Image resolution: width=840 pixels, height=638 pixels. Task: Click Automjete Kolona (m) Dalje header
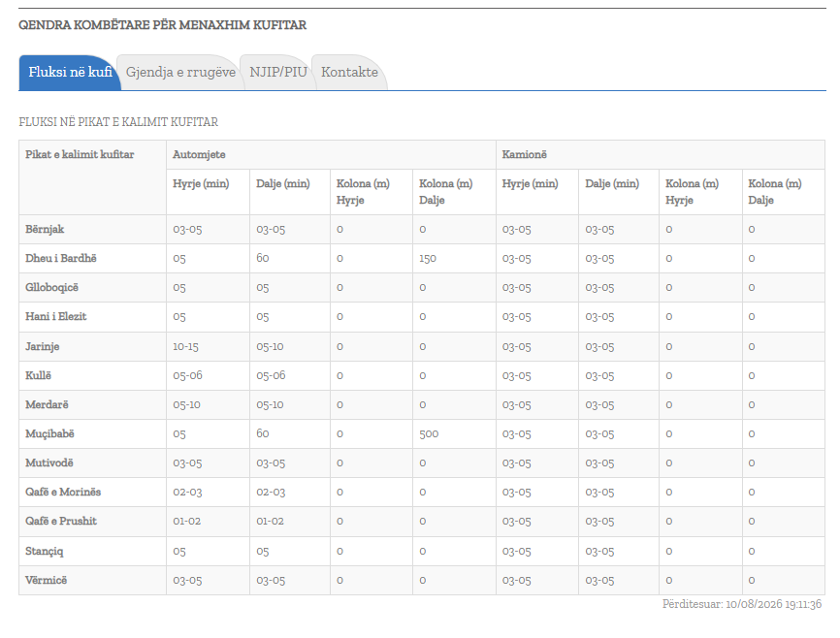click(x=446, y=192)
